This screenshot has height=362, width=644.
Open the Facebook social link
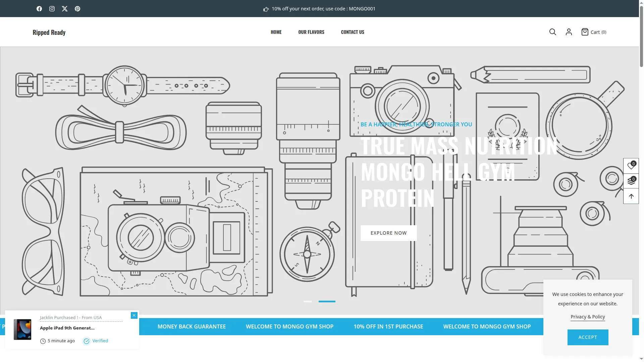[39, 9]
